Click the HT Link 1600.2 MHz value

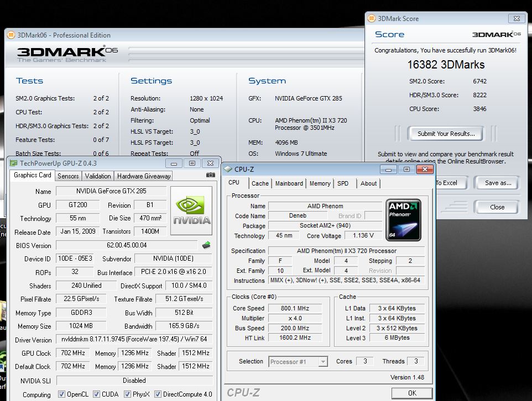pyautogui.click(x=295, y=337)
